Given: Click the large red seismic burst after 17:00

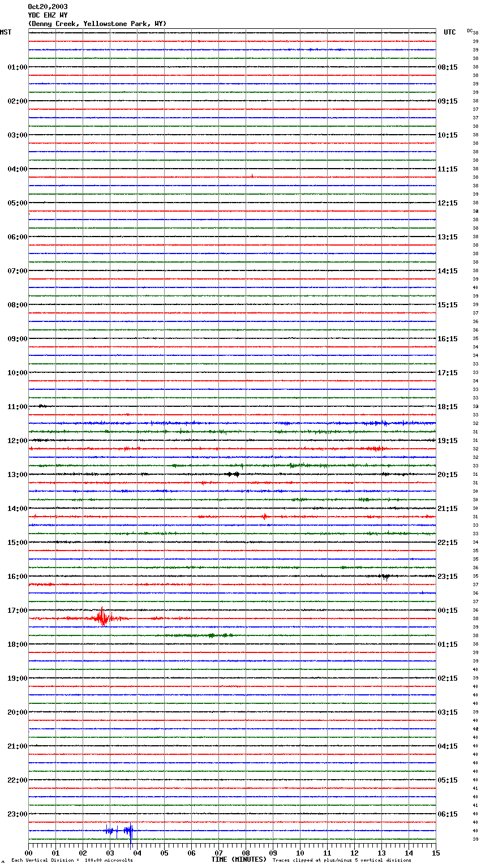Looking at the screenshot, I should (102, 617).
